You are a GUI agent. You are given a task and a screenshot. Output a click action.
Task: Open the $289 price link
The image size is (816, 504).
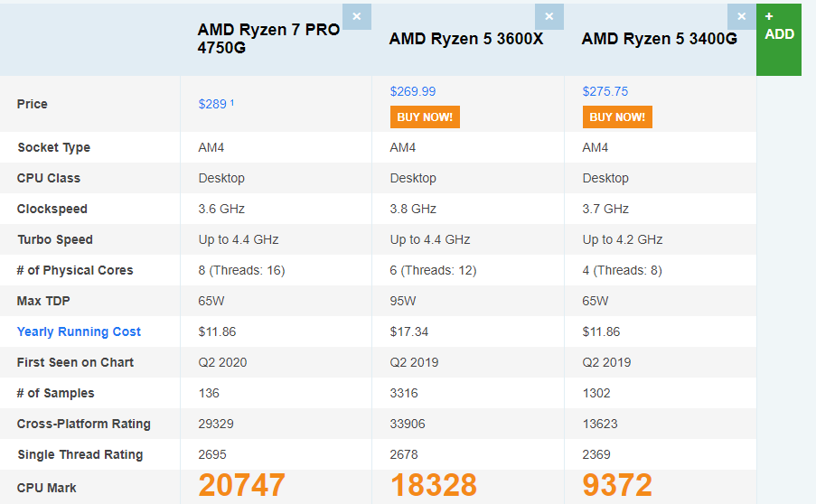[x=212, y=104]
